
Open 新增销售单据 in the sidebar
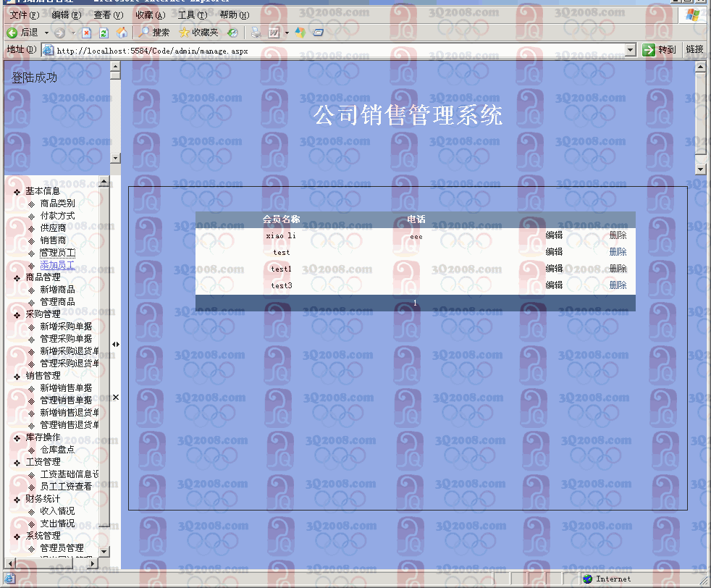(x=66, y=388)
